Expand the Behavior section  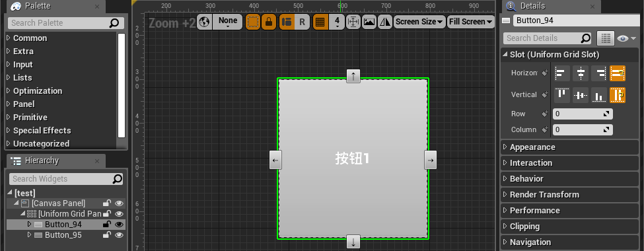click(505, 179)
